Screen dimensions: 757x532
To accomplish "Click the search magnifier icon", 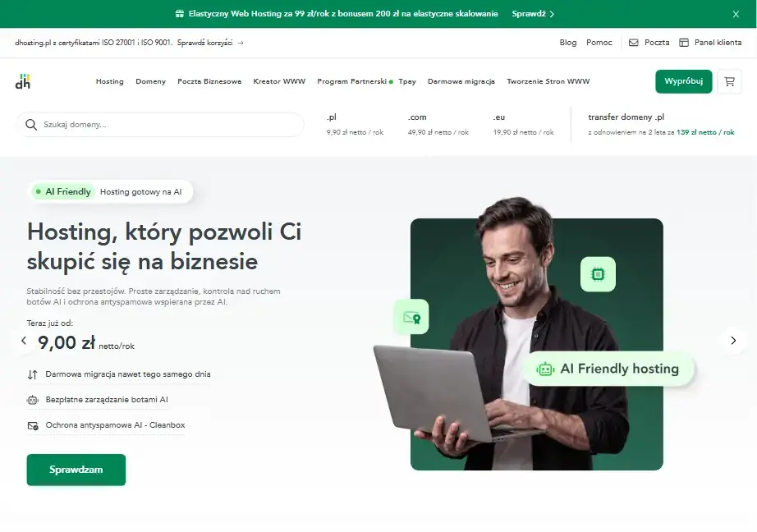I will 31,125.
